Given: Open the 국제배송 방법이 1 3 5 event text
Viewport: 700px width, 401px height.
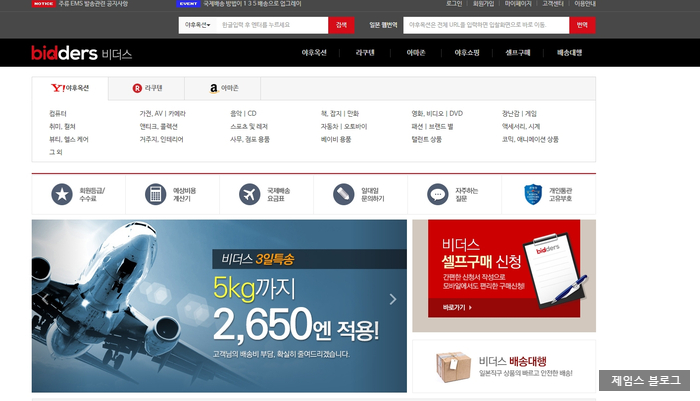Looking at the screenshot, I should [x=252, y=4].
